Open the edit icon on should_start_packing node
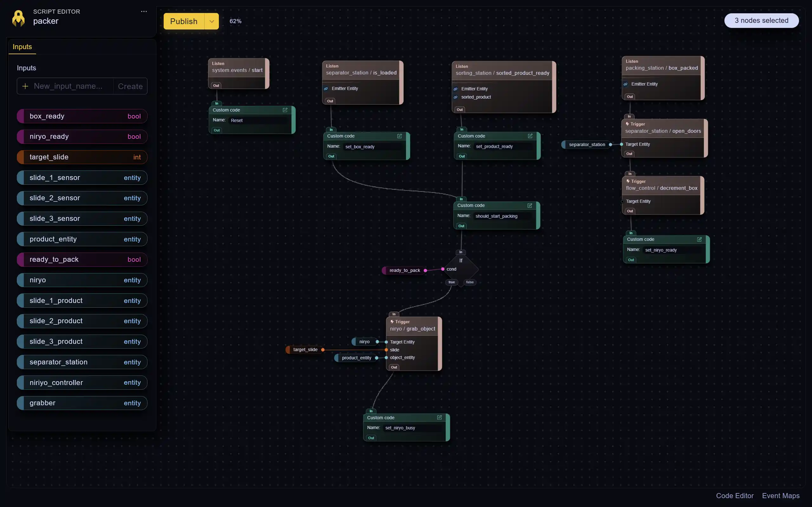 pyautogui.click(x=530, y=206)
